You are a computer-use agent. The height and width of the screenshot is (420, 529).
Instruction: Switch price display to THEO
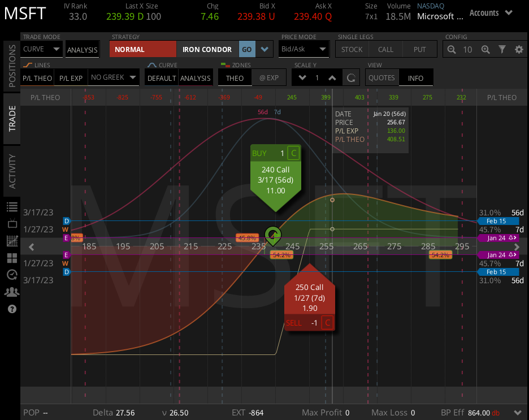point(234,77)
